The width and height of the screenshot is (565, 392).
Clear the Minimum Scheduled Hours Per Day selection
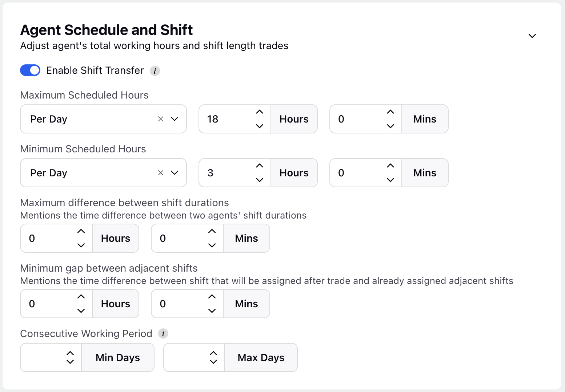(x=161, y=173)
